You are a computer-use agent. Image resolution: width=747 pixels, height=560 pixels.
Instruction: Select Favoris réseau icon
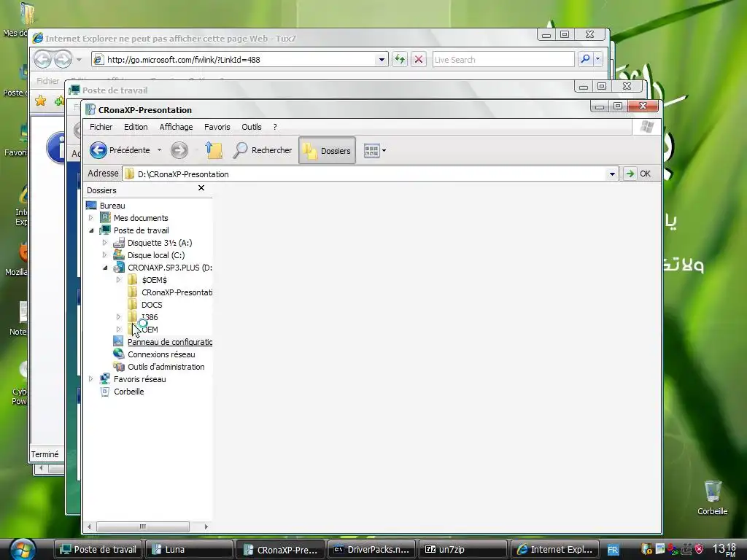coord(105,378)
